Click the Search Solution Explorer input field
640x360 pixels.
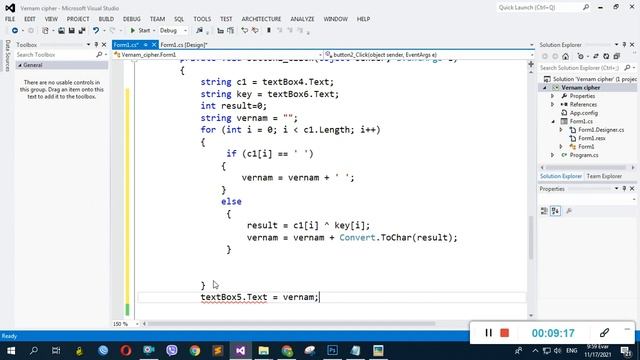580,68
